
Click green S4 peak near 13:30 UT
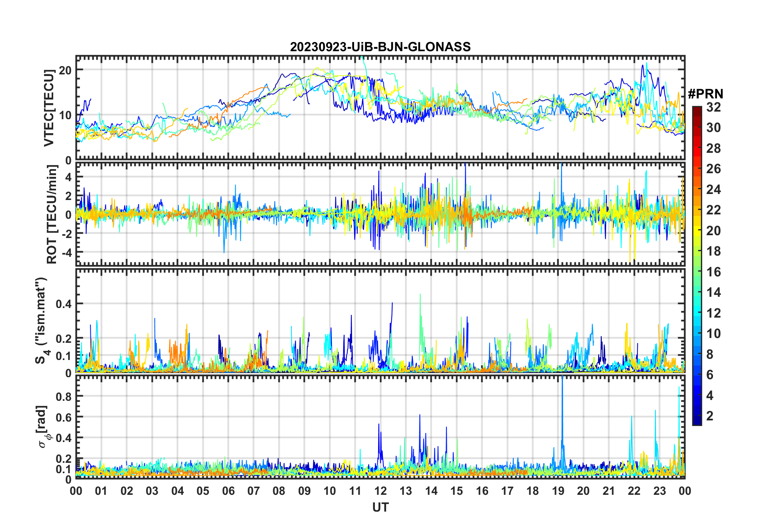(420, 296)
